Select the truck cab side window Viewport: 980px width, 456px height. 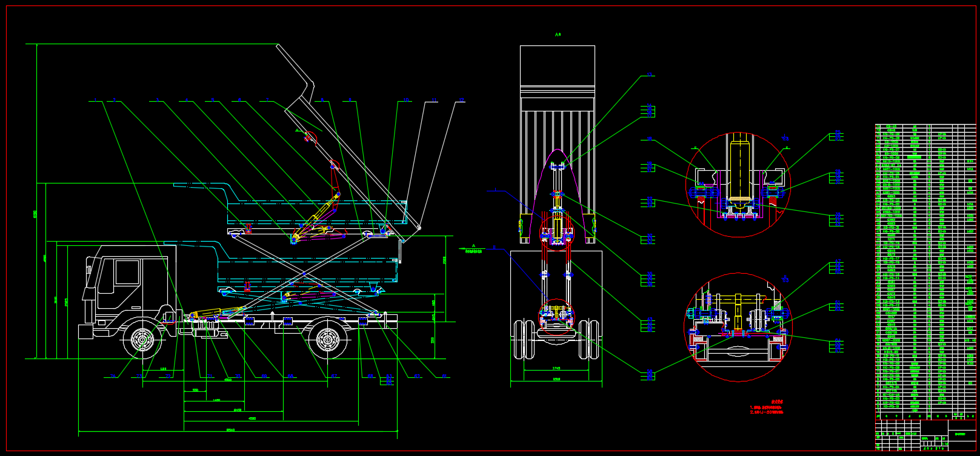127,273
